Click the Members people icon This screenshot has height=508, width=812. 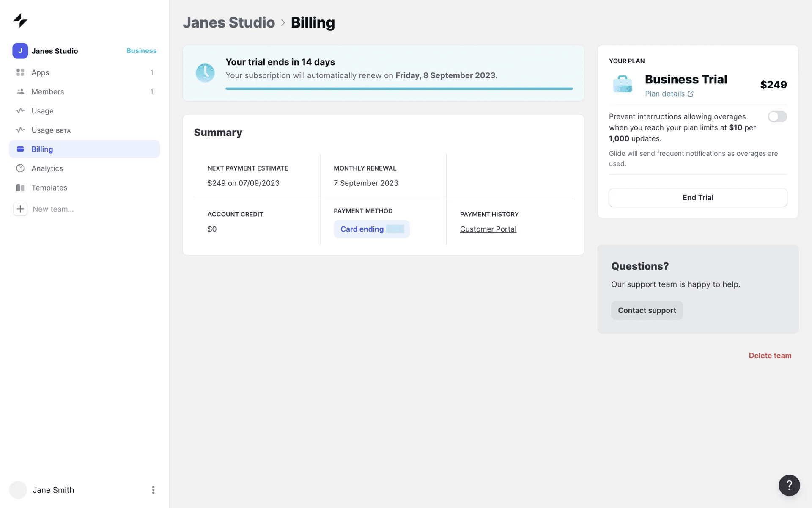tap(20, 91)
